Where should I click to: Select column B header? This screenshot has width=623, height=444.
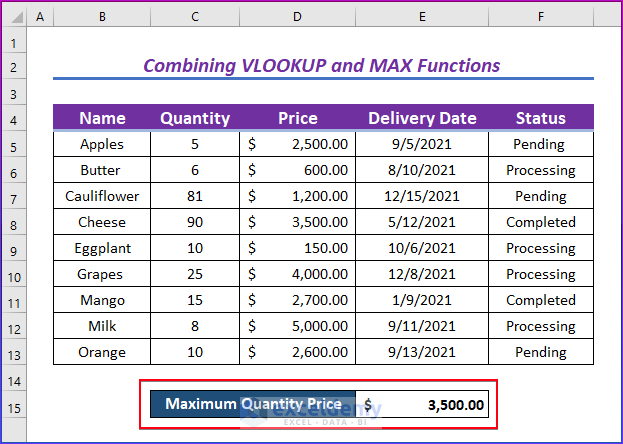102,18
